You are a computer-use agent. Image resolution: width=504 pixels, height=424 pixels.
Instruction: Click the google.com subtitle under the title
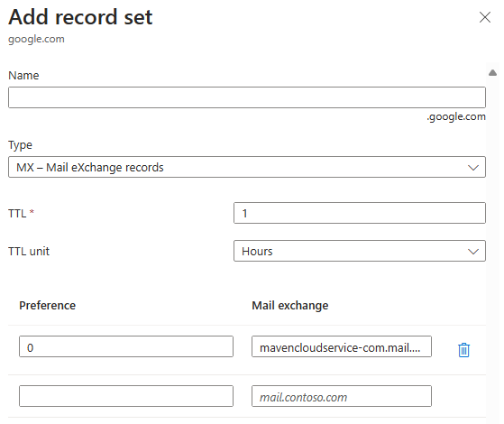tap(36, 40)
